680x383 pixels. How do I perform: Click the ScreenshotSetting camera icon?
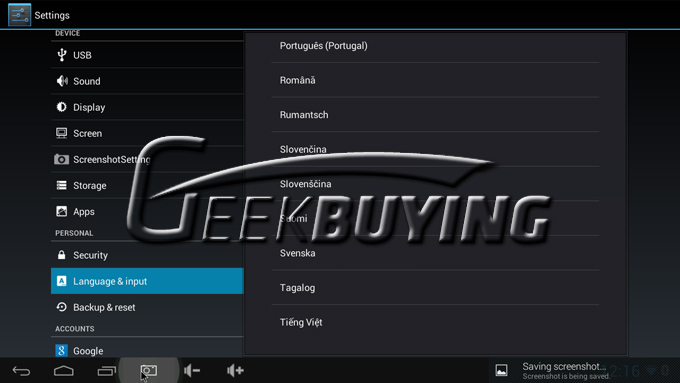(x=61, y=159)
